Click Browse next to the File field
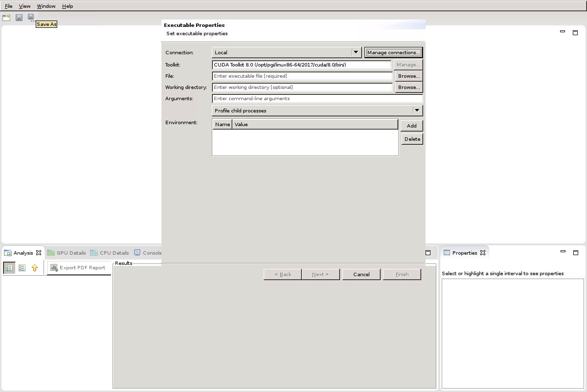Screen dimensions: 587x392 point(408,76)
